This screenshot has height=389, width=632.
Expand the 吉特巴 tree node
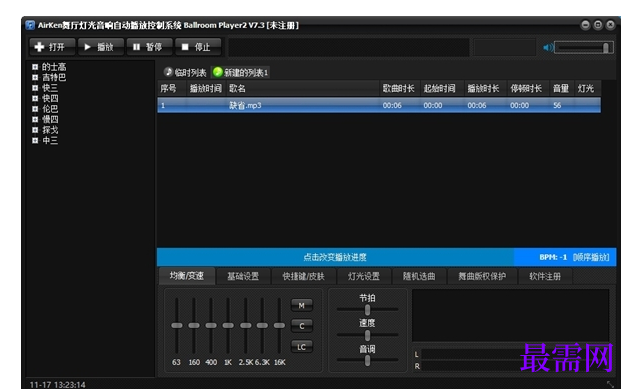35,77
